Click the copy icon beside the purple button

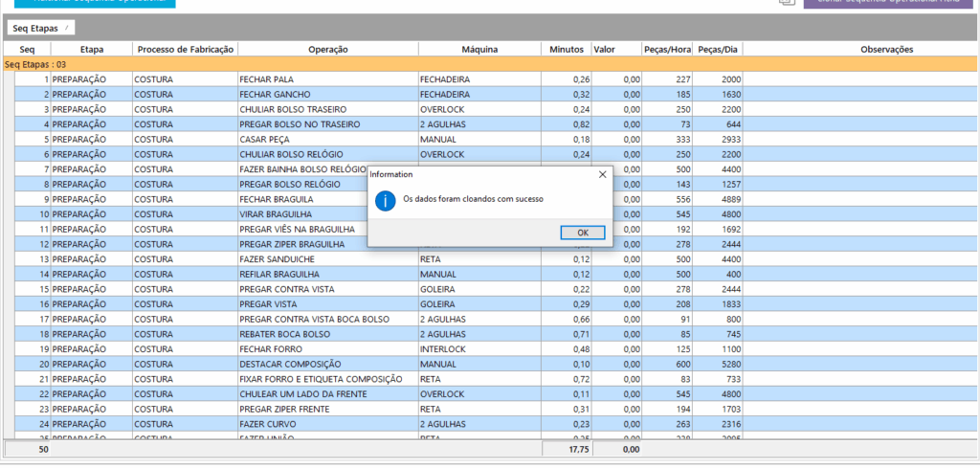click(x=788, y=3)
